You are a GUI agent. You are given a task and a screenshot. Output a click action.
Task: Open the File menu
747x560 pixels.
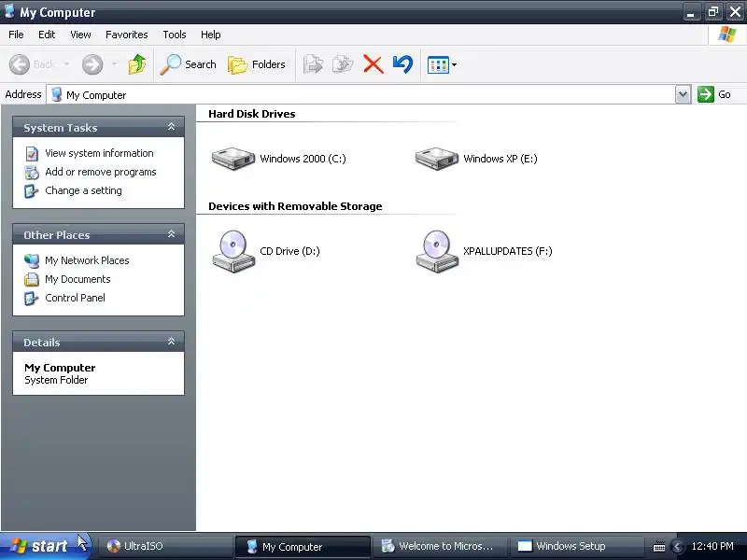coord(16,35)
